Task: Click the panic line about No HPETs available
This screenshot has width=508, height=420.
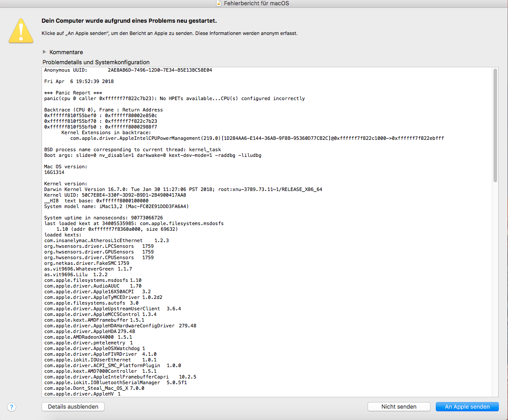Action: [174, 98]
